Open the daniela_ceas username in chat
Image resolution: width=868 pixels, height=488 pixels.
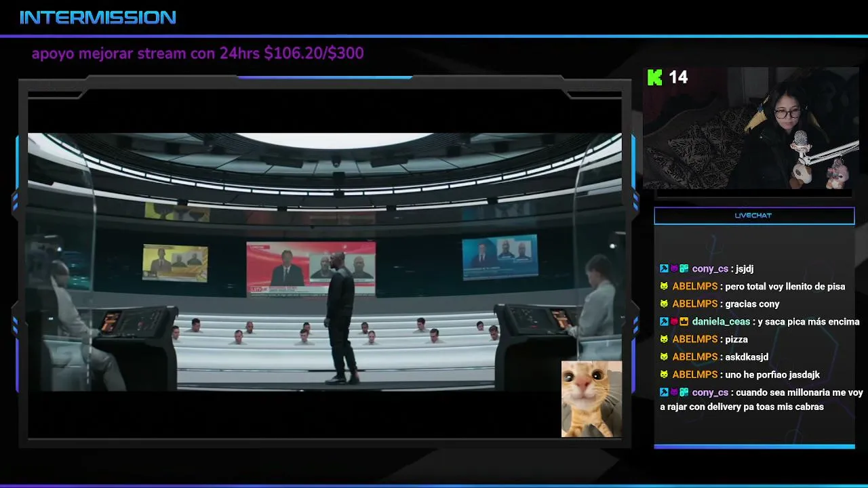721,322
